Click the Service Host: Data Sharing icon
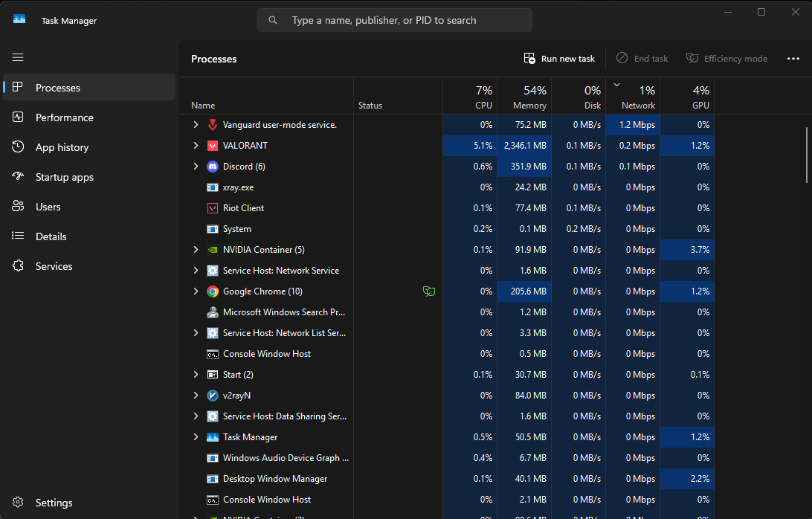The image size is (812, 519). pos(213,416)
